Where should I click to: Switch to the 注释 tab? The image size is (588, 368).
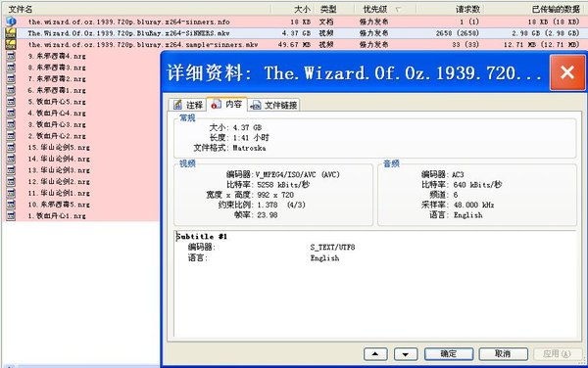pyautogui.click(x=188, y=105)
